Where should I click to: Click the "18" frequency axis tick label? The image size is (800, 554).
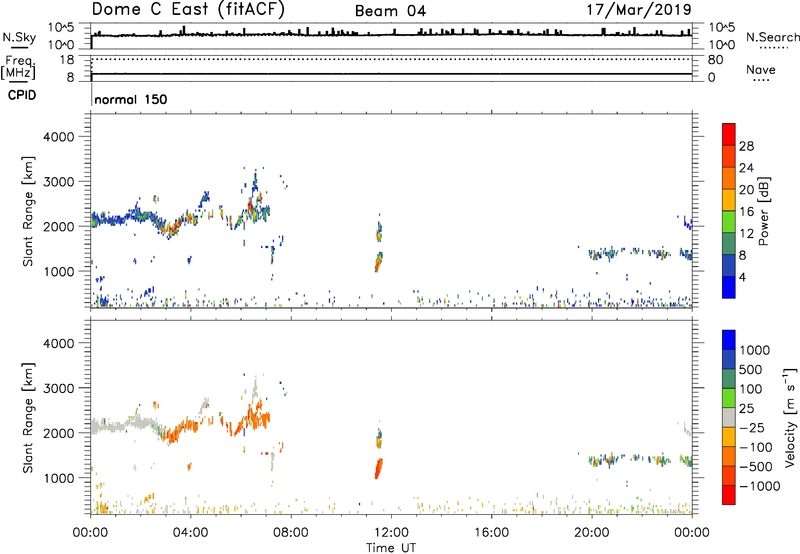click(67, 60)
